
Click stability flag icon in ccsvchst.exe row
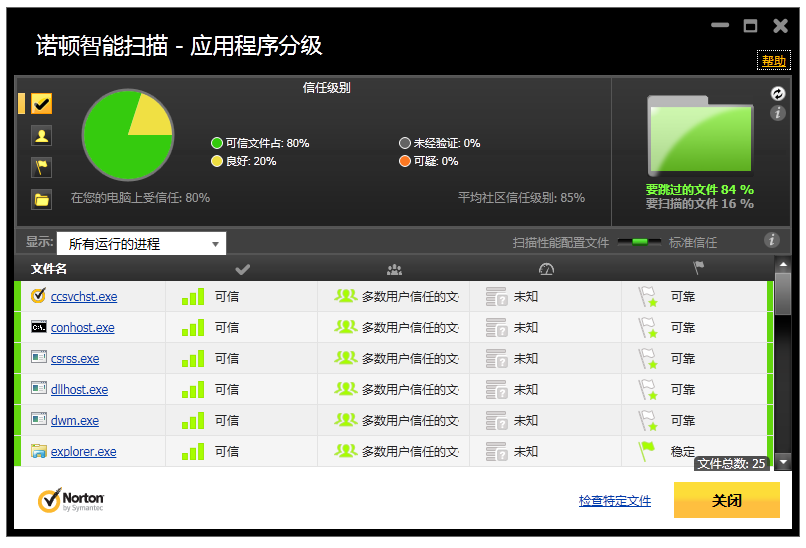(x=648, y=297)
